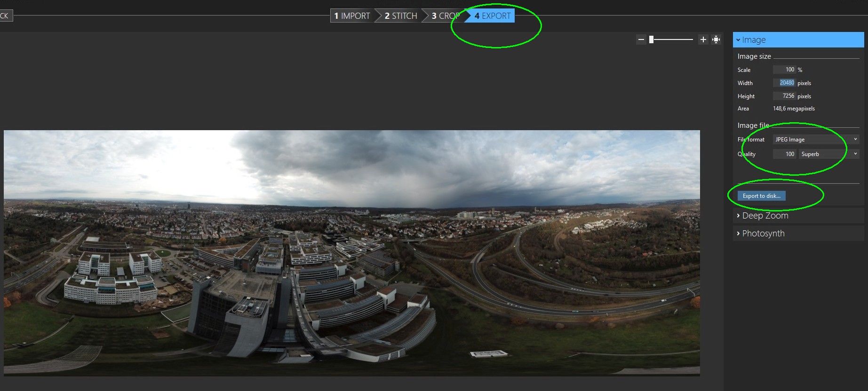Click the fit-to-window zoom icon
The height and width of the screenshot is (391, 868).
click(x=716, y=40)
